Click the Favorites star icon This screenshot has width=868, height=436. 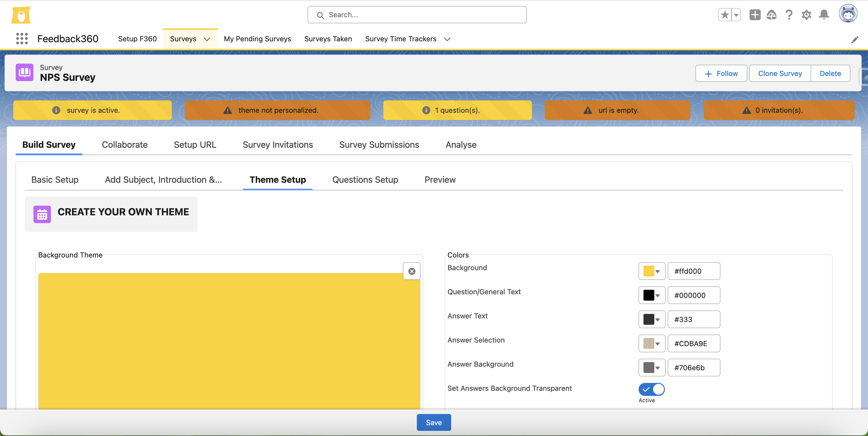tap(725, 15)
